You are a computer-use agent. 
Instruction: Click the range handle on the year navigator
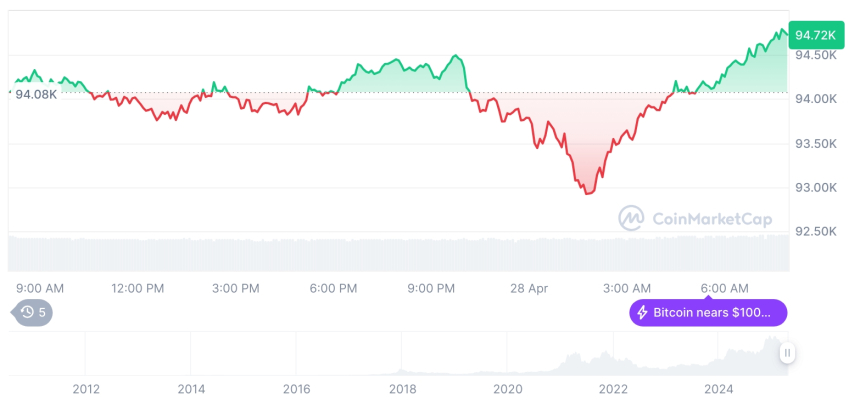click(x=787, y=352)
